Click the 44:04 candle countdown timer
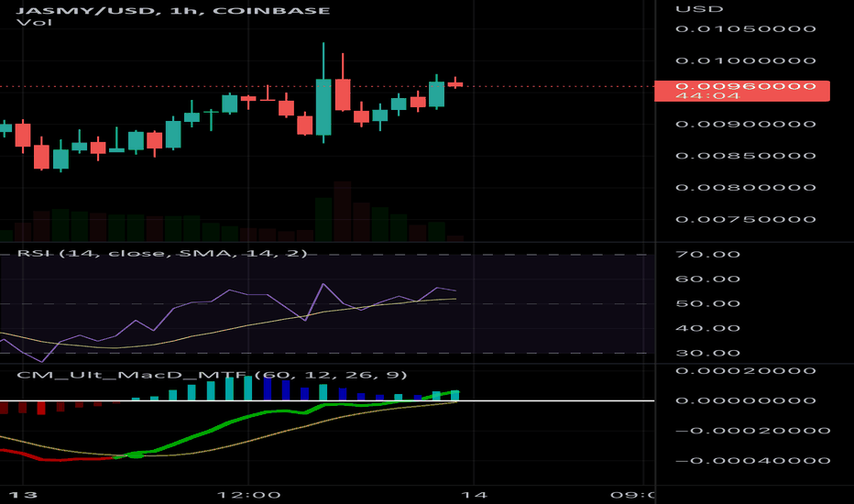This screenshot has width=854, height=504. pyautogui.click(x=707, y=96)
